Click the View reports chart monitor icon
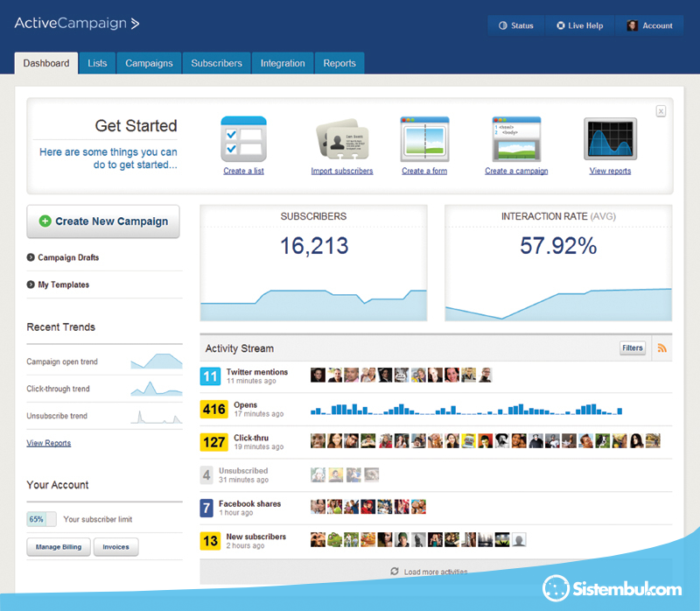 [610, 139]
